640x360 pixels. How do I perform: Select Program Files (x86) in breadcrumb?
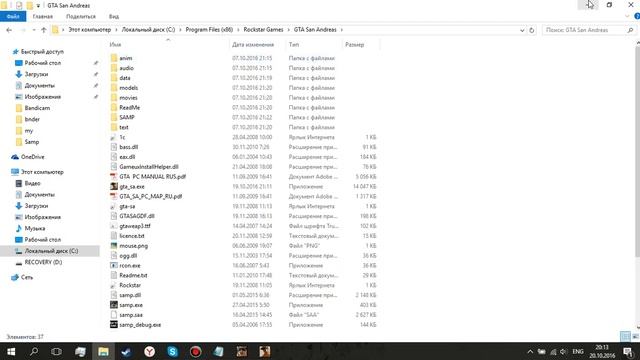pyautogui.click(x=209, y=30)
